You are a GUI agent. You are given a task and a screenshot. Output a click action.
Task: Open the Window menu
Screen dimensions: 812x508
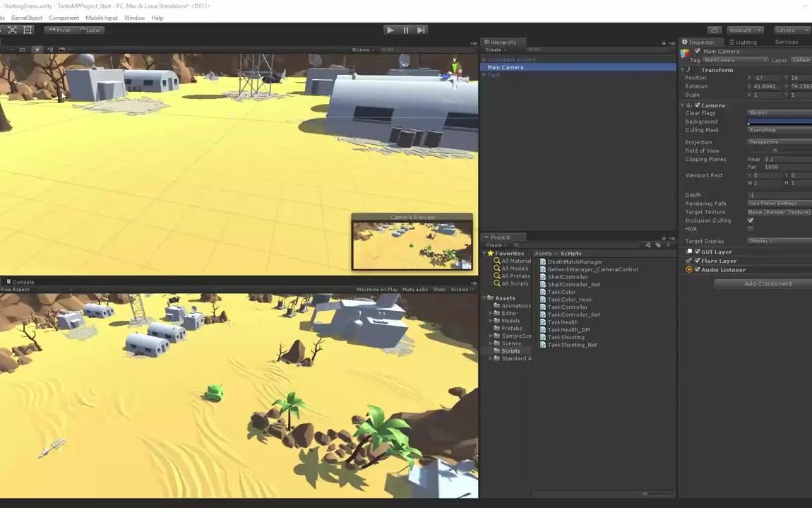[134, 18]
